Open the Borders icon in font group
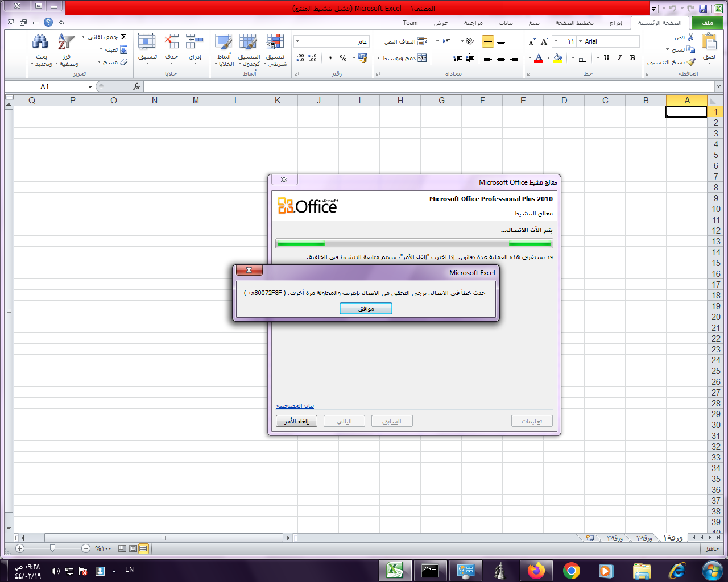728x582 pixels. [582, 58]
